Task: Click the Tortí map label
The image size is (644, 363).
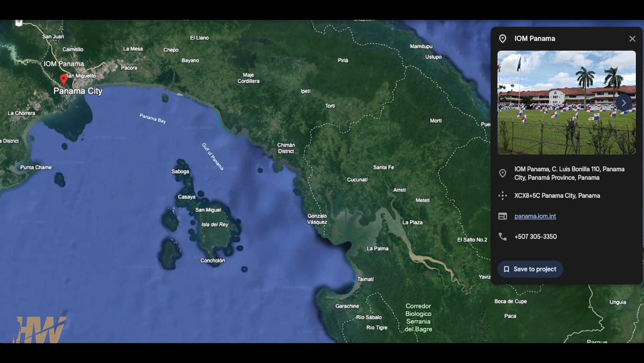Action: point(330,106)
